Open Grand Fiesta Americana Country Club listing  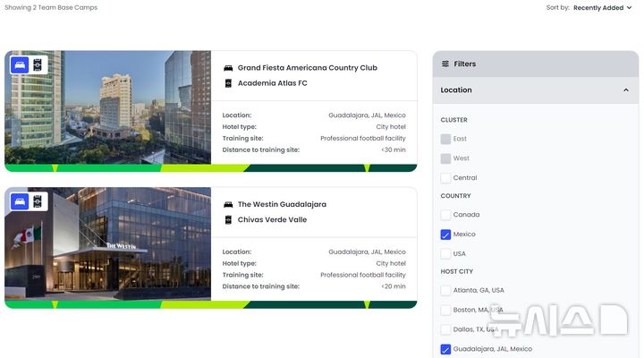(x=307, y=68)
